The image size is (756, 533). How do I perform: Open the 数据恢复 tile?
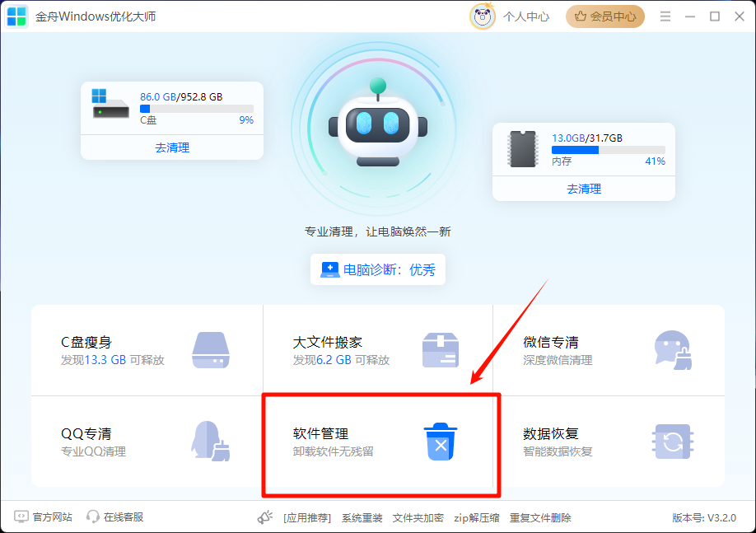click(609, 442)
